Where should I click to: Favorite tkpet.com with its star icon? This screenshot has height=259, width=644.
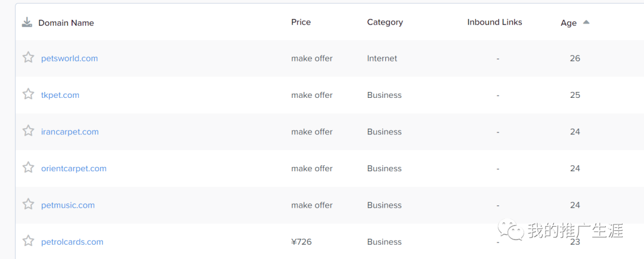[28, 94]
